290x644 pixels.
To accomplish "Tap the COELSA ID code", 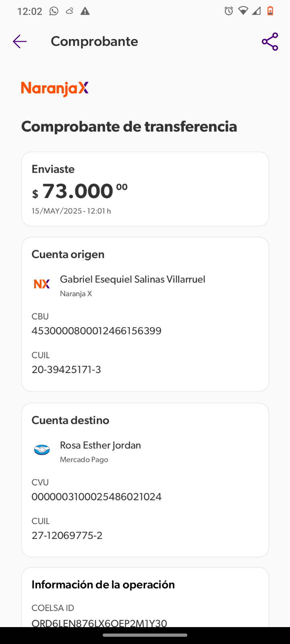I will pos(99,623).
